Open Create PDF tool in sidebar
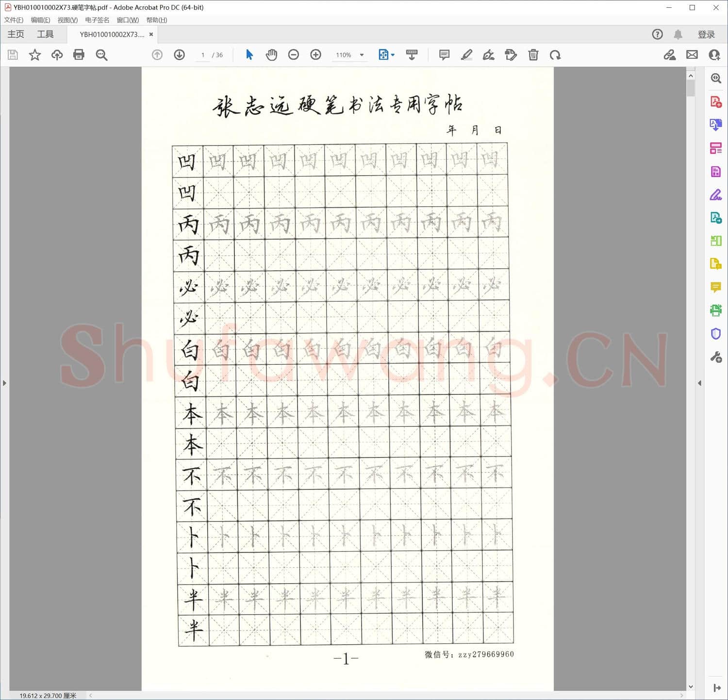Screen dimensions: 728x700 [716, 102]
